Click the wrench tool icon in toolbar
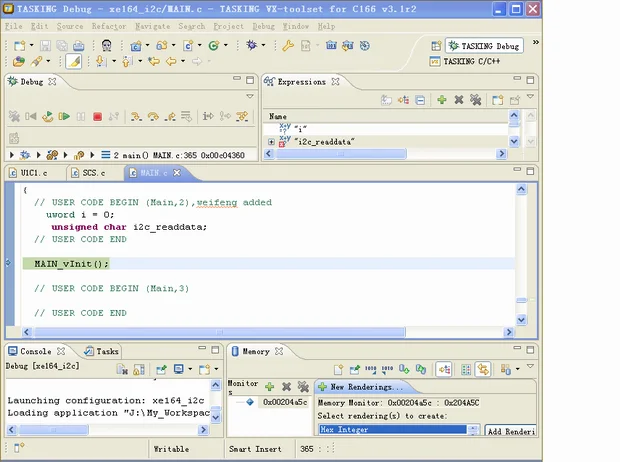 pyautogui.click(x=288, y=46)
